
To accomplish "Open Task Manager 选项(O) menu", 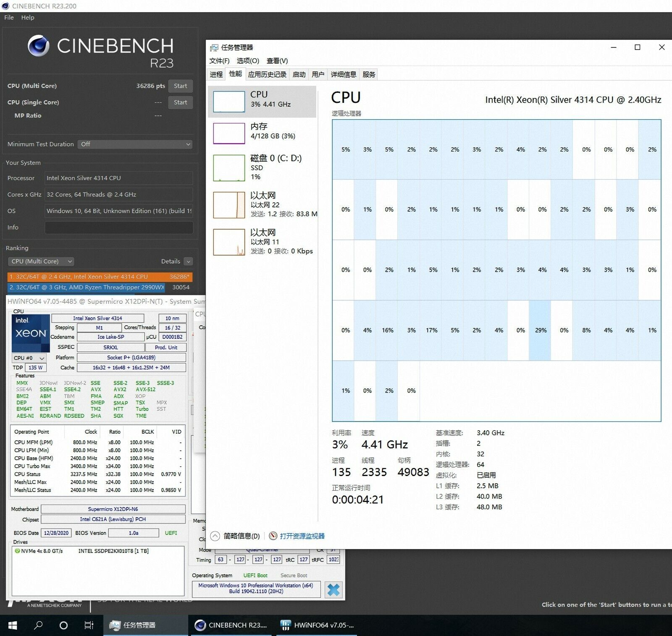I will [x=248, y=60].
